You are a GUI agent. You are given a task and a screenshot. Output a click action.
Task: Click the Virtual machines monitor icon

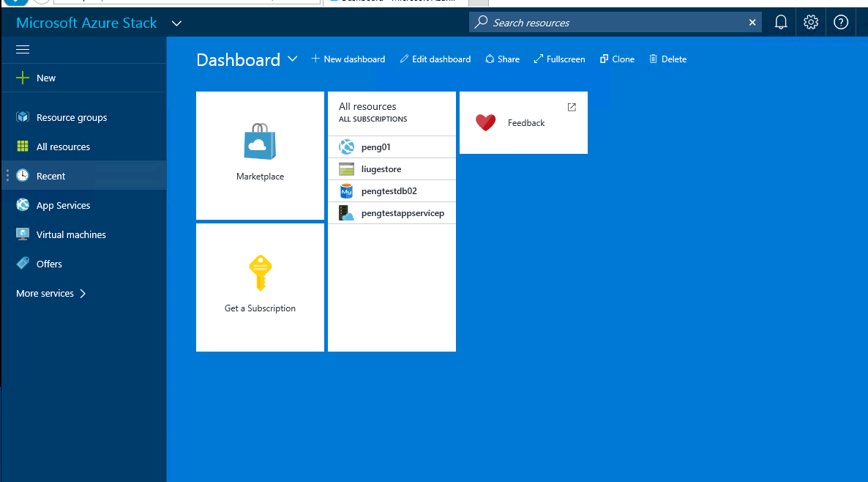[23, 234]
